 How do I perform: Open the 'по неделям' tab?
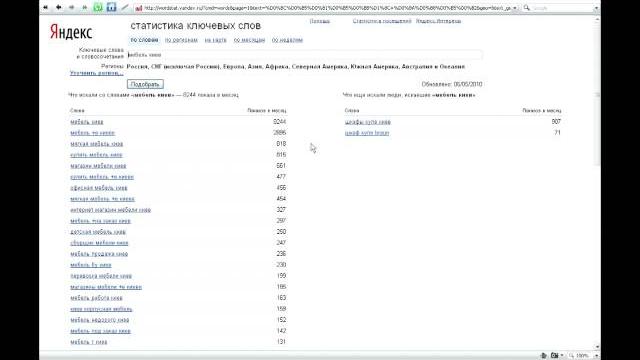tap(287, 40)
